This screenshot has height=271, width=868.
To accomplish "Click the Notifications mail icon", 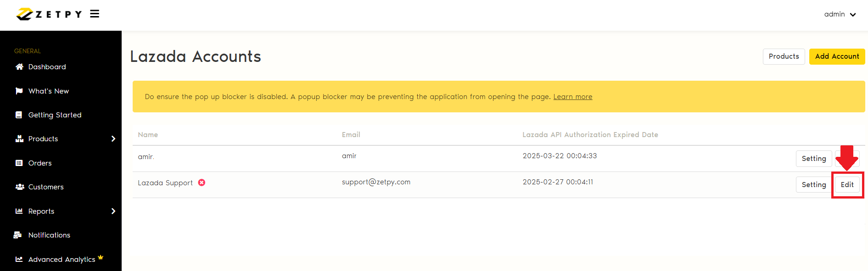I will (x=17, y=235).
